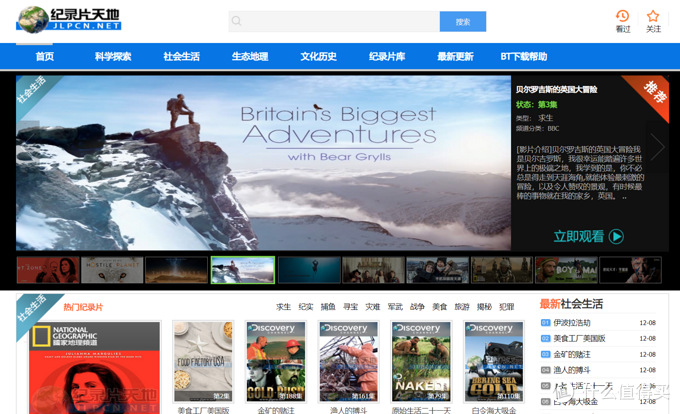Click the magnifier icon in the search box
The image size is (680, 414).
tap(236, 21)
